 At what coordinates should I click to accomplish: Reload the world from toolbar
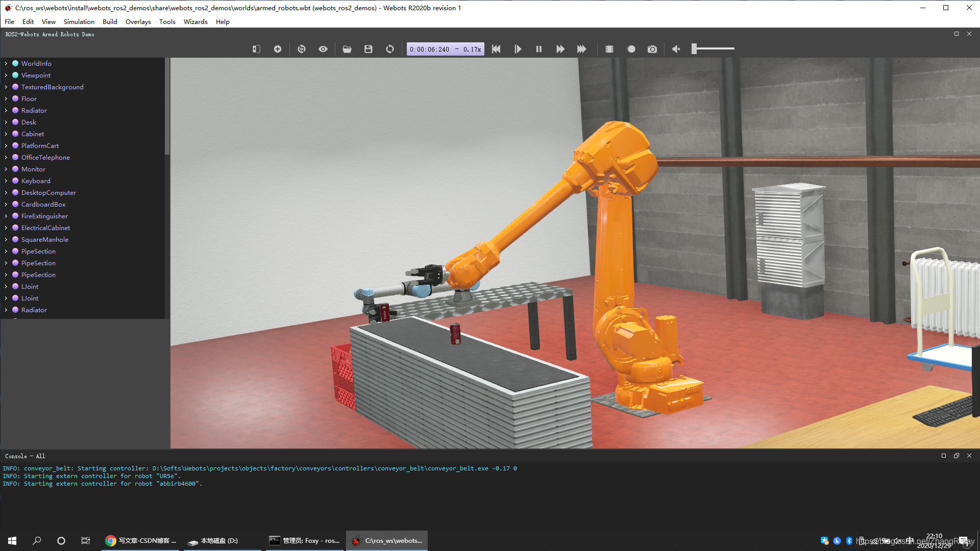[390, 49]
